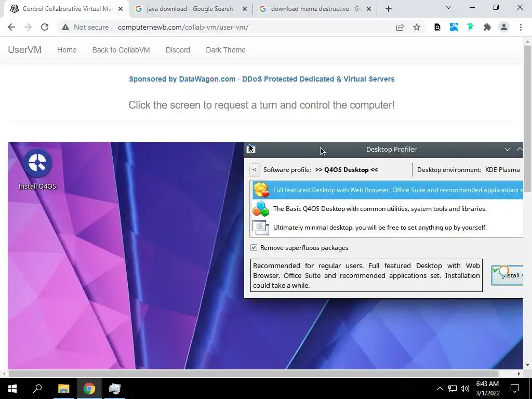Open the third taskbar application icon
Image resolution: width=532 pixels, height=399 pixels.
[115, 389]
